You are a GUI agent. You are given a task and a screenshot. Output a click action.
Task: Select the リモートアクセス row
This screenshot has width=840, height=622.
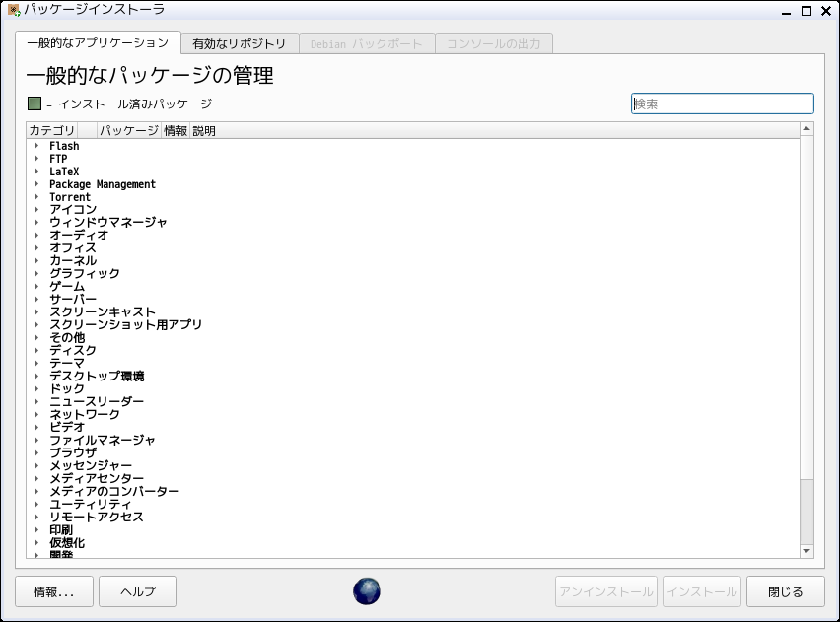pos(413,517)
